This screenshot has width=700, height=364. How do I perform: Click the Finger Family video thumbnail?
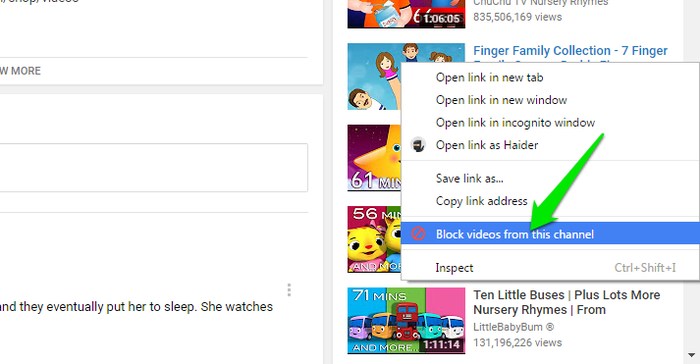click(375, 76)
